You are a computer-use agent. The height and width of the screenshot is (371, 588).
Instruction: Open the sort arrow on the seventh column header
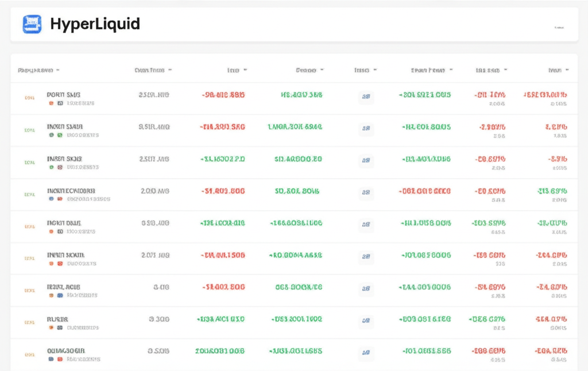pyautogui.click(x=505, y=70)
